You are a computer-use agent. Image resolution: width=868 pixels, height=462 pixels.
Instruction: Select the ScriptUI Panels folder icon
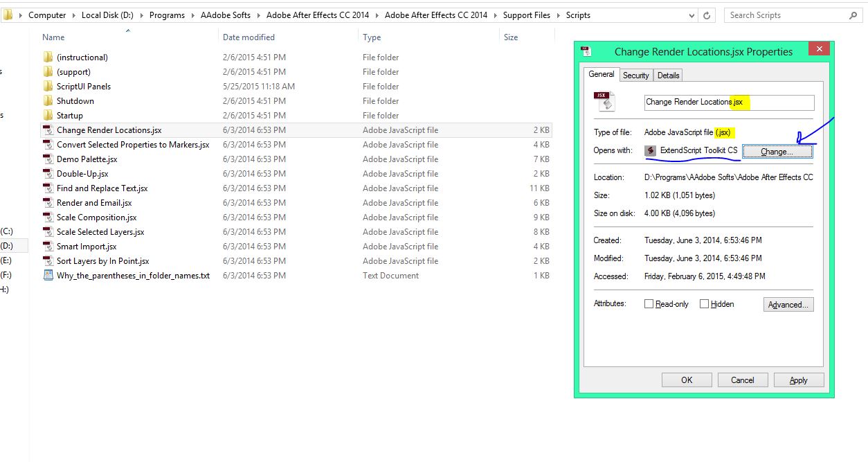point(48,86)
